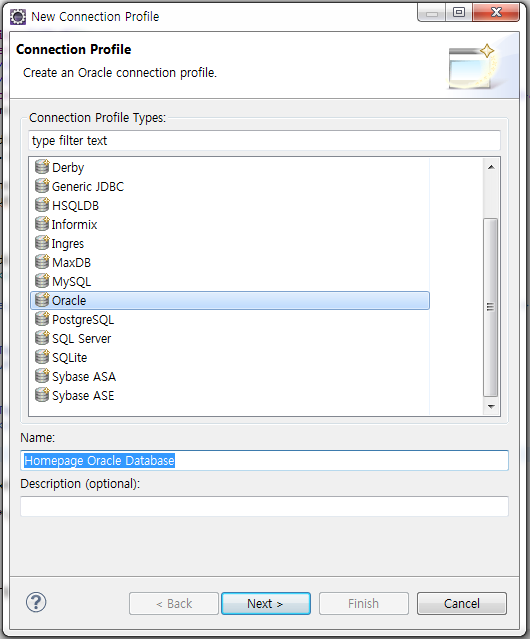Click the SQL Server database icon

click(x=42, y=338)
